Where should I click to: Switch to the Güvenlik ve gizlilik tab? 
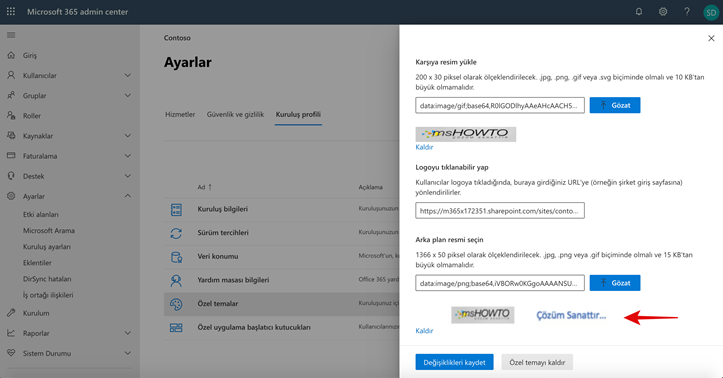(x=235, y=114)
